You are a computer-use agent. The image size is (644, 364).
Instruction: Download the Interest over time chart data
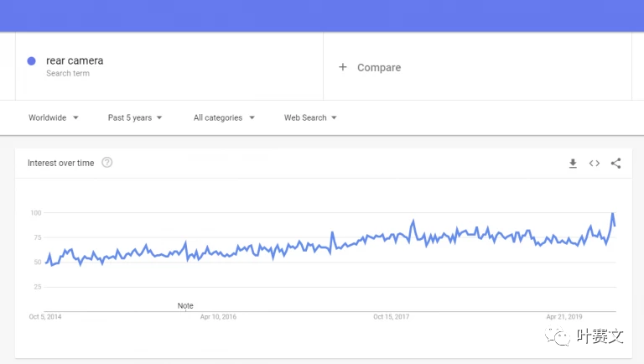click(573, 164)
